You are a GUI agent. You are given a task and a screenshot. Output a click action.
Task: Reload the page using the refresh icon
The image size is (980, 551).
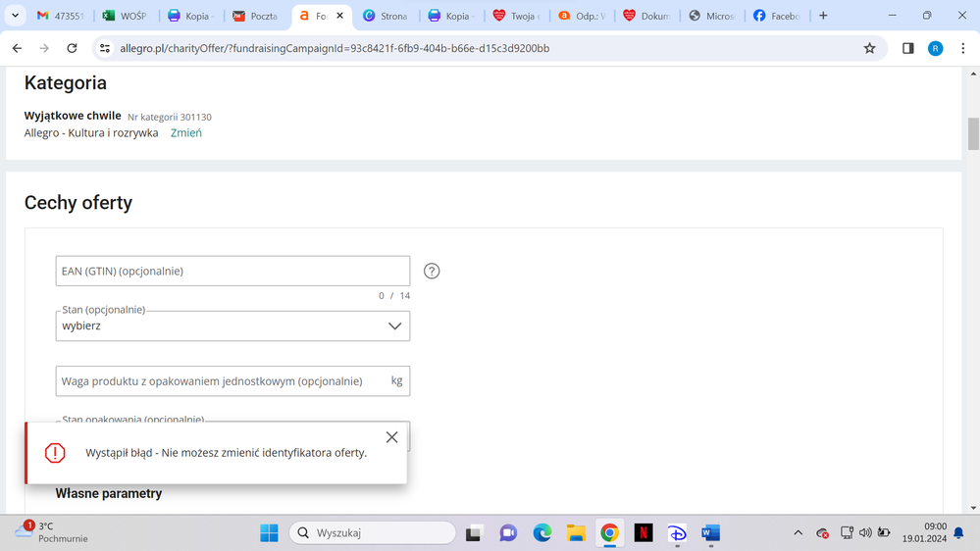click(x=72, y=48)
